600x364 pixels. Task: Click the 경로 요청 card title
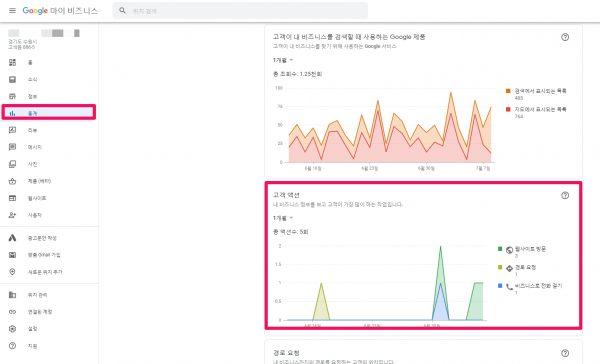[x=286, y=353]
